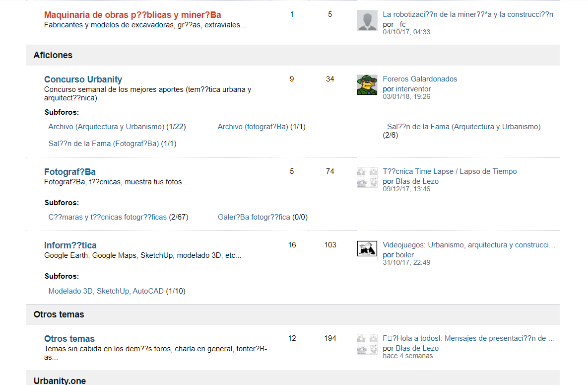The height and width of the screenshot is (385, 588).
Task: Click the Aficiones category header
Action: 53,55
